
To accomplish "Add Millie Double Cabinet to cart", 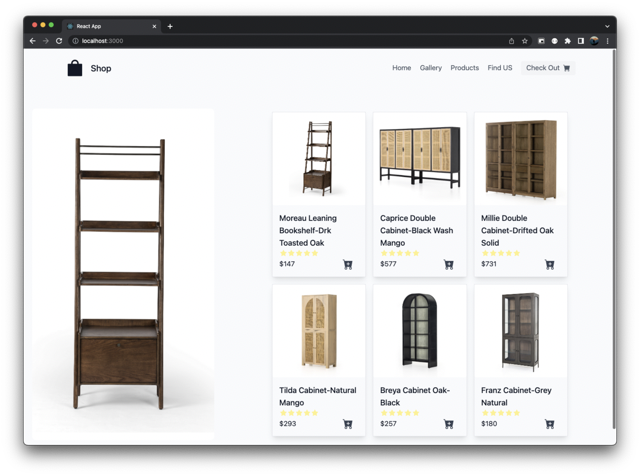I will point(550,265).
